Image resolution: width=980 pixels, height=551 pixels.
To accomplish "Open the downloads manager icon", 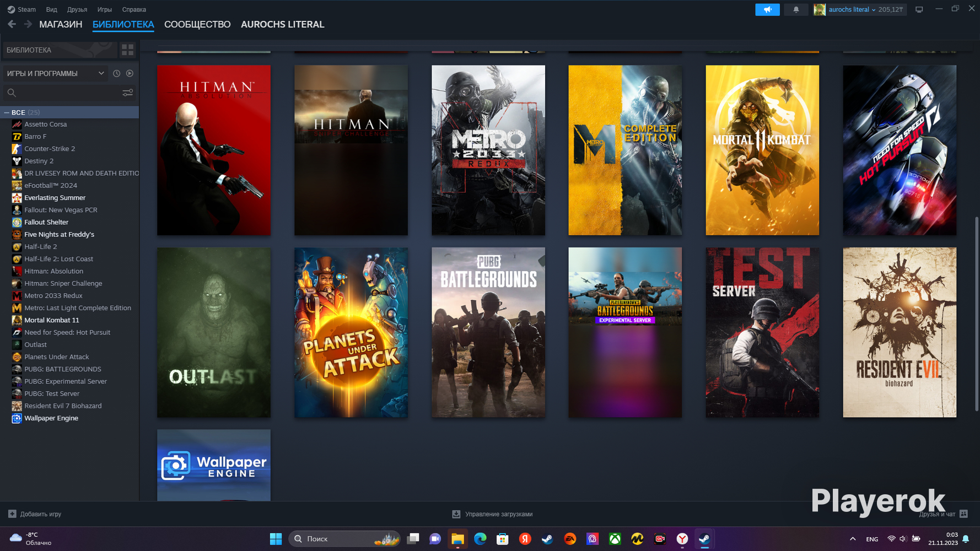I will point(456,514).
